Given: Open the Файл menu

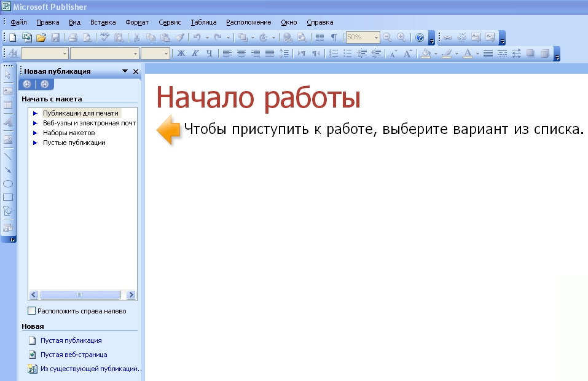Looking at the screenshot, I should point(18,22).
